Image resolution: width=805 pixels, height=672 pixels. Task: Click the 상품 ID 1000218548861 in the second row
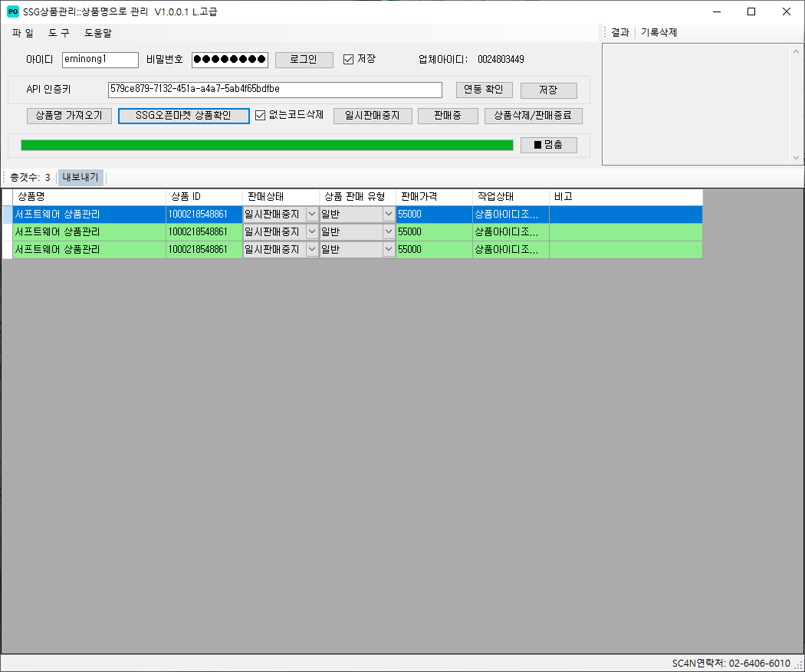[x=205, y=232]
